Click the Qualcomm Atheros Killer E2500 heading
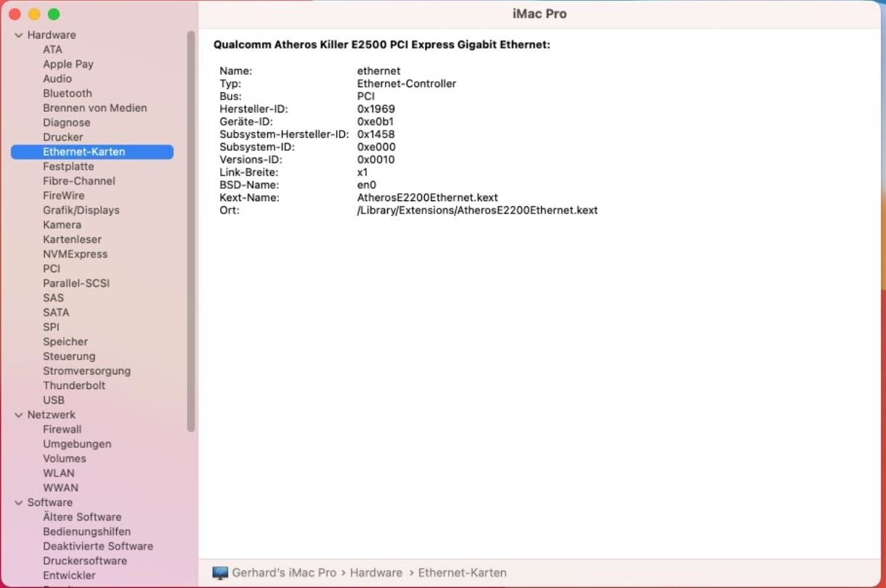 382,45
